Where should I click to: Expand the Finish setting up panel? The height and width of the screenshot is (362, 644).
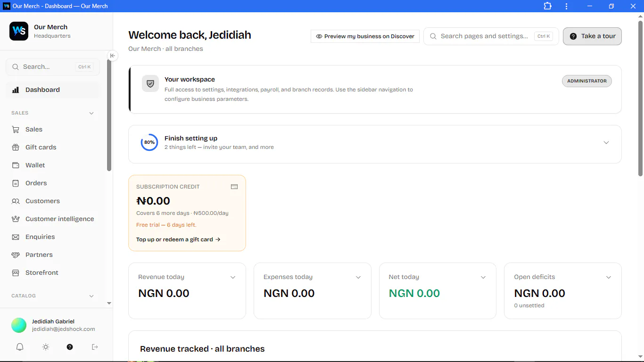606,142
